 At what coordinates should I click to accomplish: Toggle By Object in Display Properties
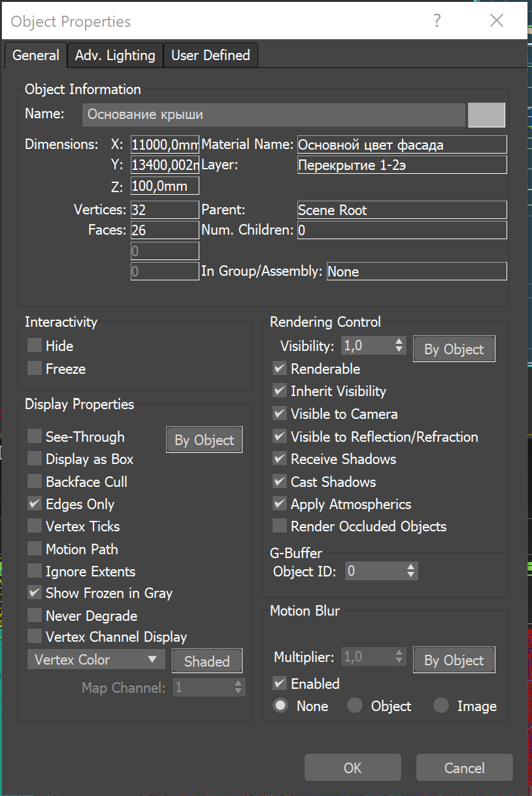tap(204, 440)
